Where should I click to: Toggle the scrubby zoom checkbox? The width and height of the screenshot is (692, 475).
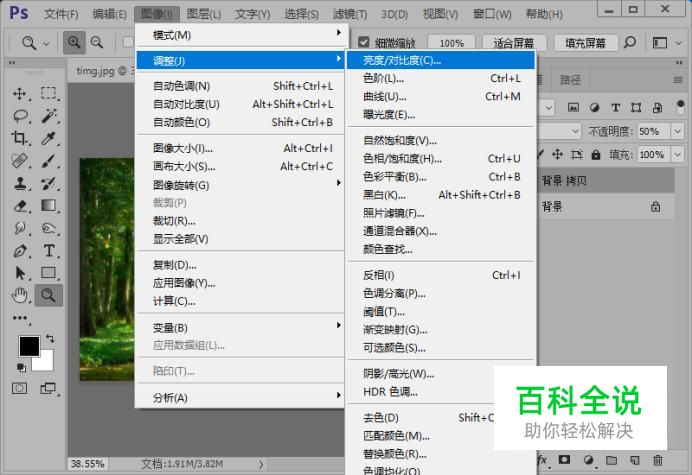[x=364, y=42]
